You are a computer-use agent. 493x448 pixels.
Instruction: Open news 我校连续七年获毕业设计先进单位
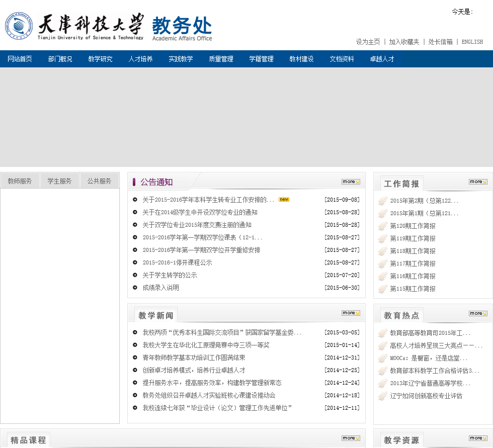pos(217,408)
